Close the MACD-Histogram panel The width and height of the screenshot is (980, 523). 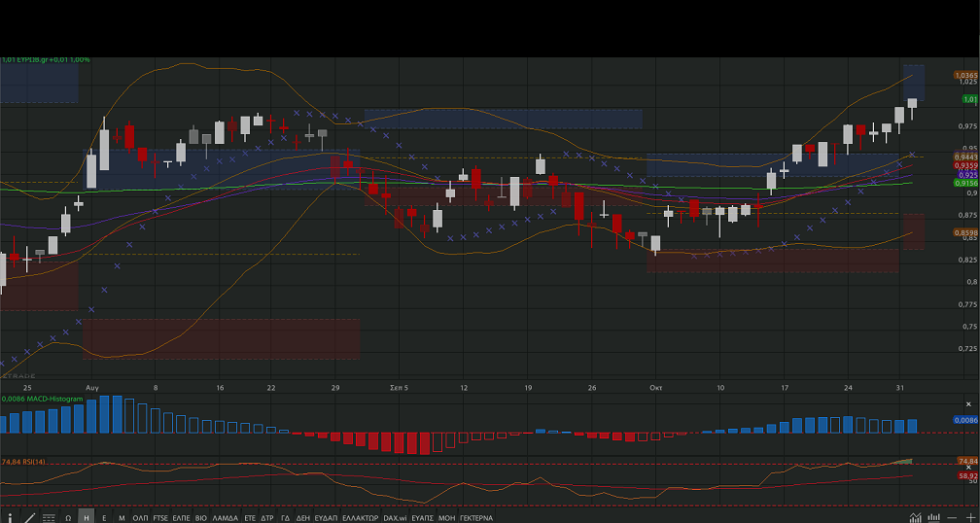(x=968, y=405)
